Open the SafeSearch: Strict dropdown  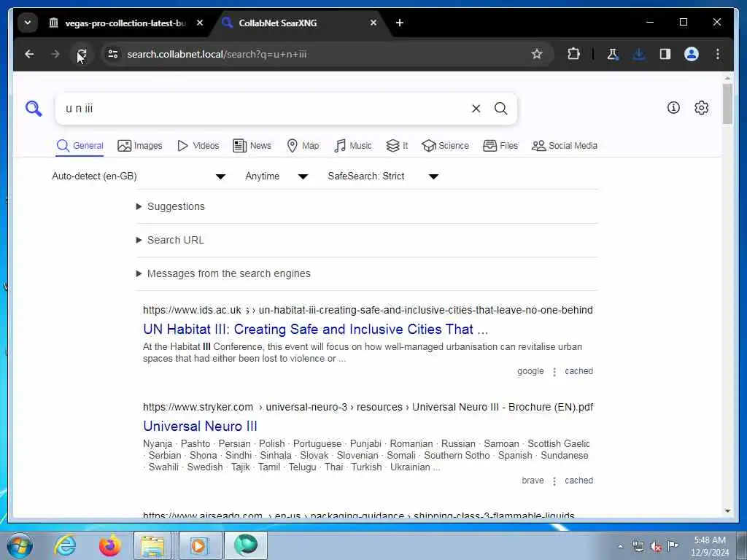[x=383, y=176]
